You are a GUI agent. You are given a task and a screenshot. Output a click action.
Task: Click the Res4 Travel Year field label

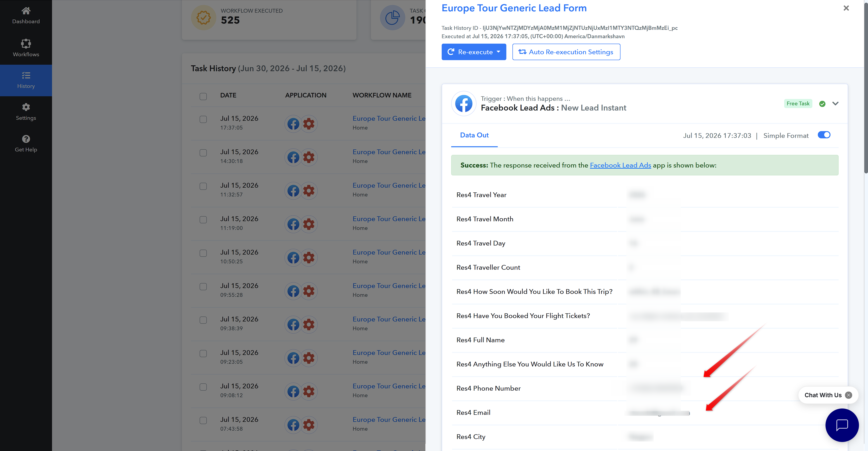point(481,195)
